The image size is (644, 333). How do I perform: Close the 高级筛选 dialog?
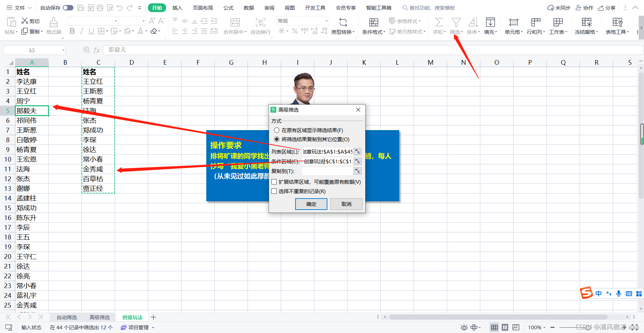coord(358,110)
